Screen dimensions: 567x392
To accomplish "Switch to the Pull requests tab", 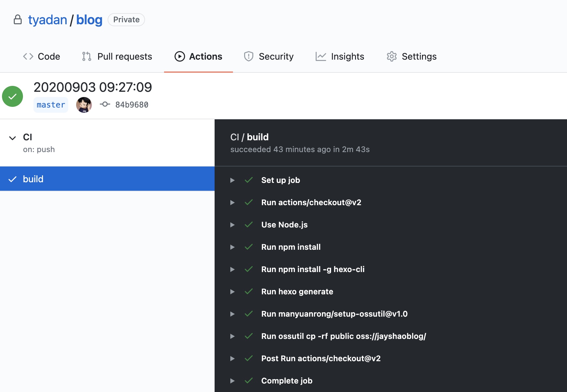I will tap(124, 56).
